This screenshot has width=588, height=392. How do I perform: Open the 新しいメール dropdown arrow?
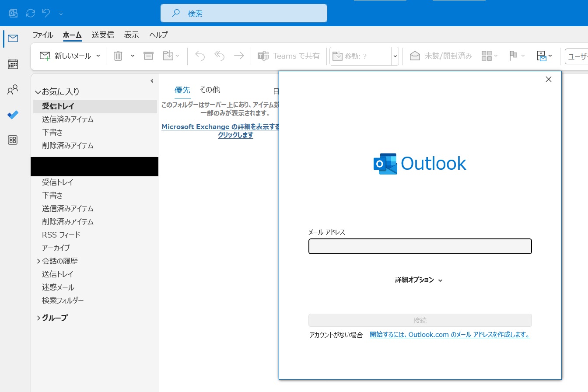98,56
